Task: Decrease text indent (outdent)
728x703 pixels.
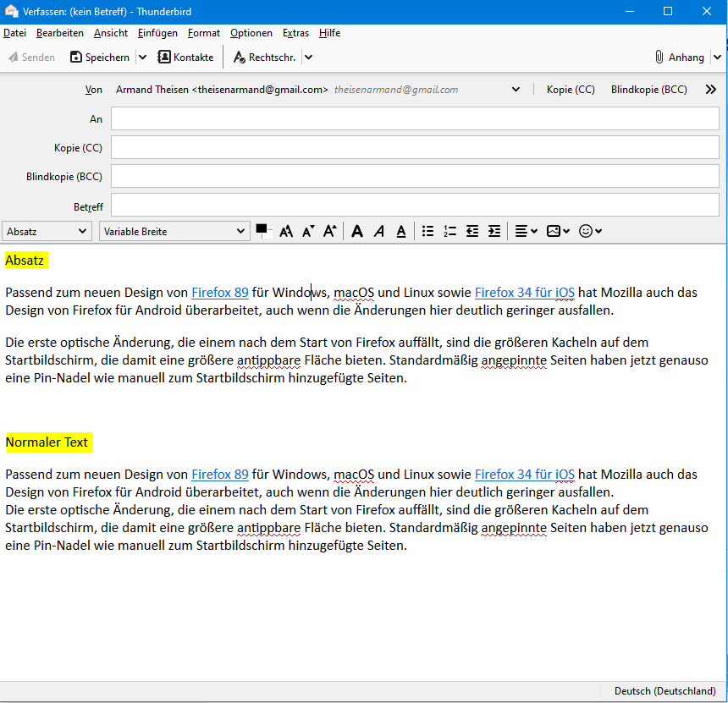Action: [472, 231]
